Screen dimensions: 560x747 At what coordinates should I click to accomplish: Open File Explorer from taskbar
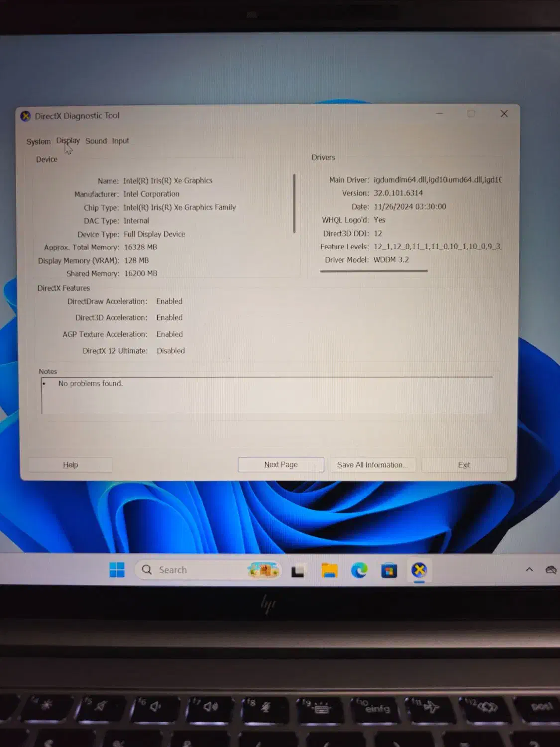(330, 570)
